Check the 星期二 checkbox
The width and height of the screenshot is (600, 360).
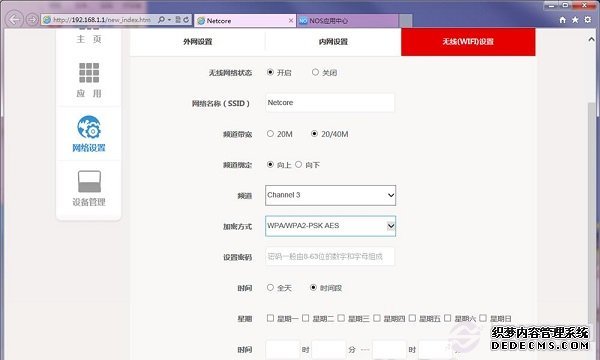click(305, 318)
